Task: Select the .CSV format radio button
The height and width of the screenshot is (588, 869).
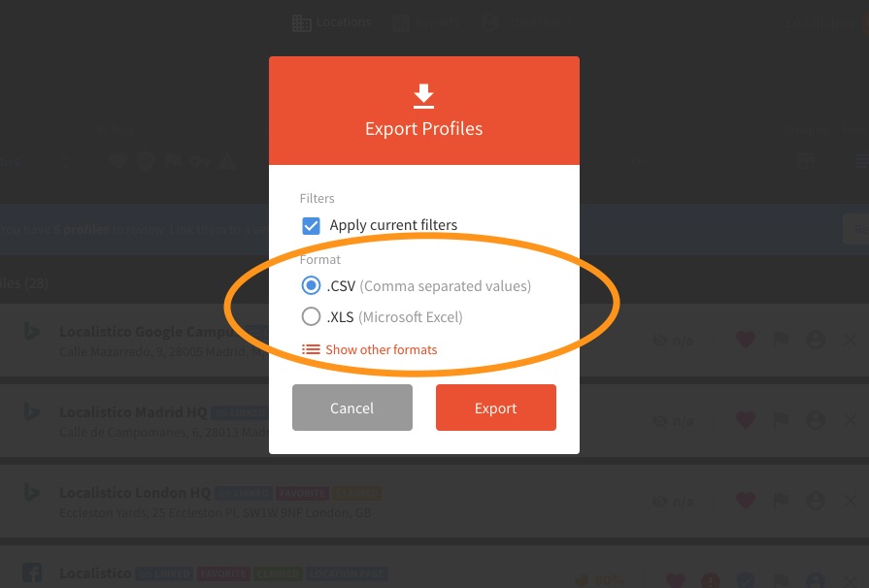Action: pyautogui.click(x=311, y=285)
